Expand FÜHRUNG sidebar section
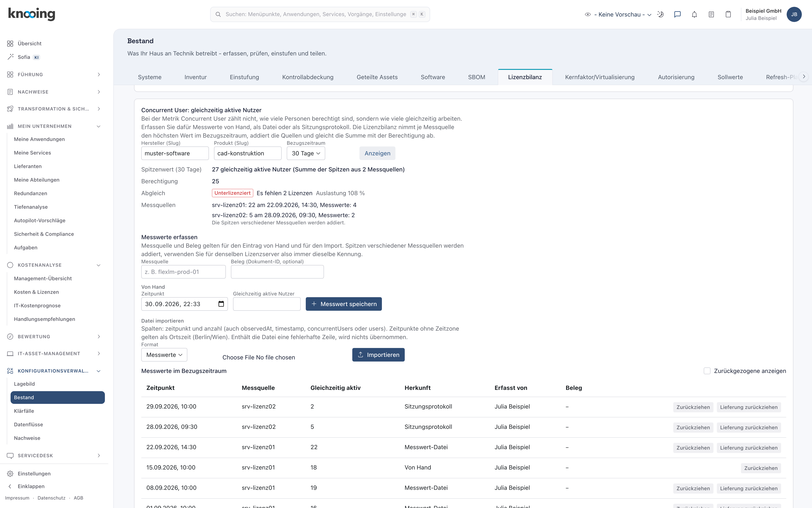This screenshot has width=812, height=508. coord(54,75)
